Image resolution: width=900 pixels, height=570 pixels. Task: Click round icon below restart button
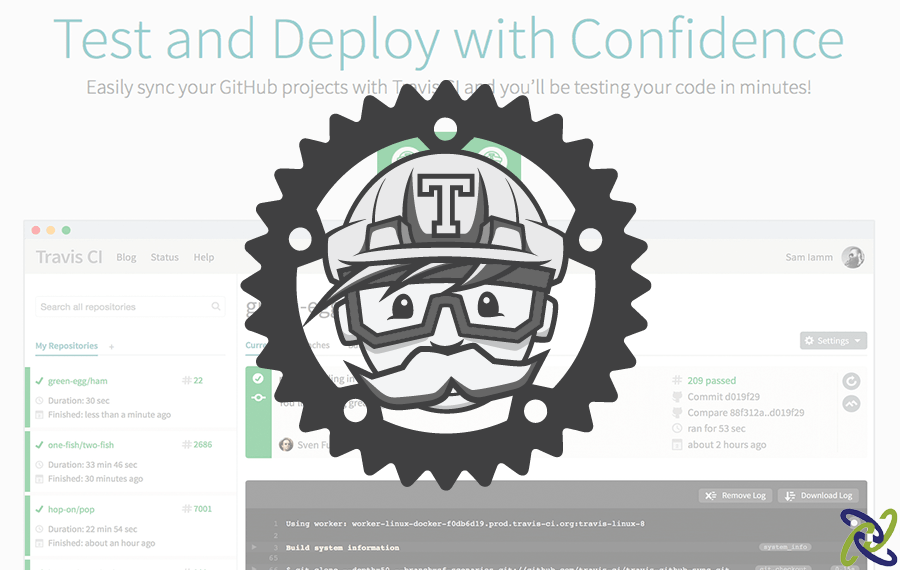pyautogui.click(x=851, y=404)
